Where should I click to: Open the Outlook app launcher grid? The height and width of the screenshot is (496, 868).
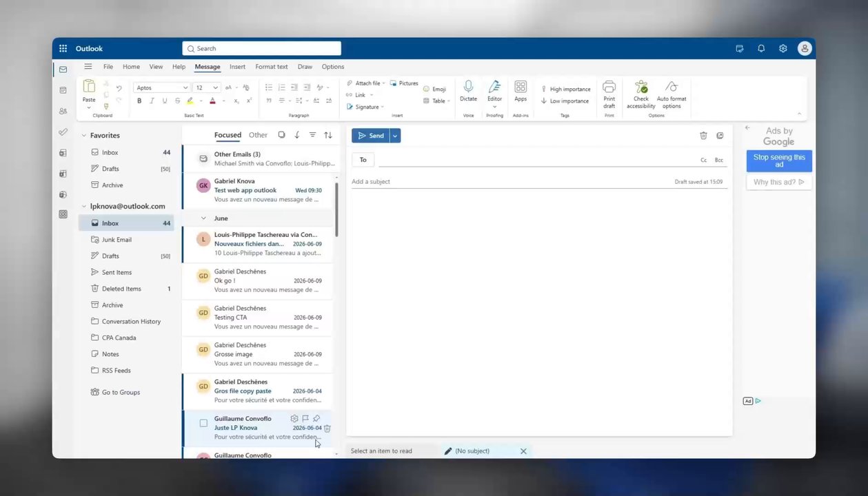click(63, 48)
